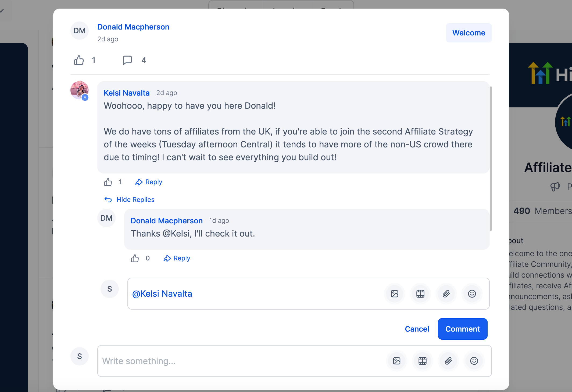This screenshot has width=572, height=392.
Task: Reply to Donald Macpherson's nested comment
Action: 177,258
